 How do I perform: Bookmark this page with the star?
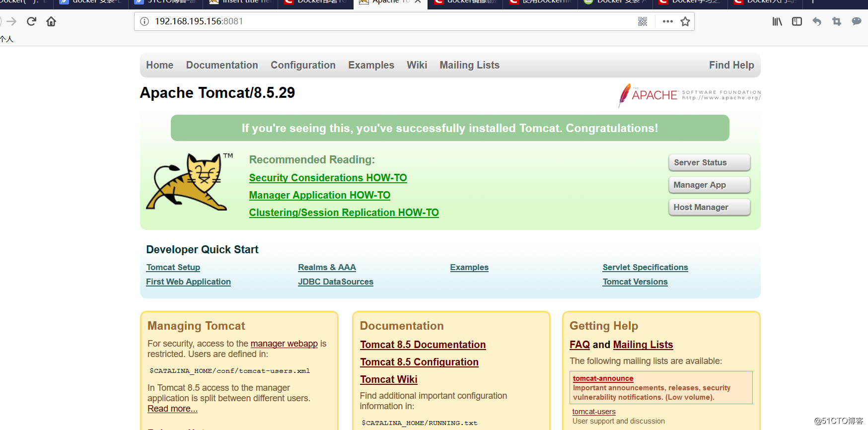click(x=685, y=21)
